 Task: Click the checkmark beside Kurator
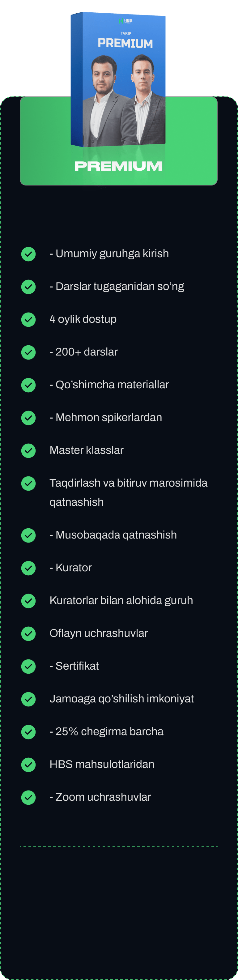(28, 568)
